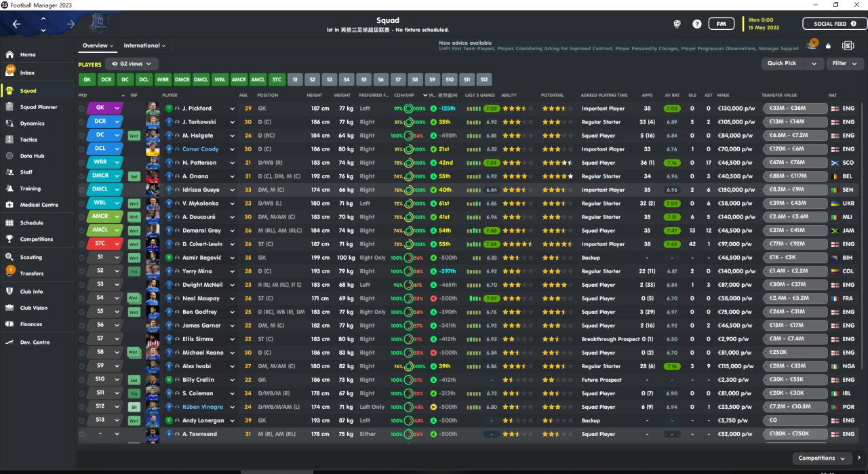Screen dimensions: 868x474
Task: Click the BG bracket icon
Action: tap(848, 45)
